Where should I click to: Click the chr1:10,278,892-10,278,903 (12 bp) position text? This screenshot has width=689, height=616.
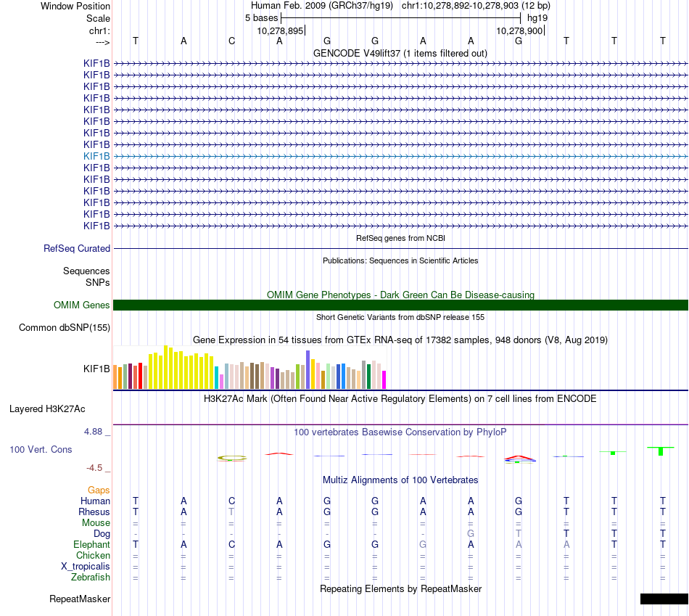(x=476, y=6)
